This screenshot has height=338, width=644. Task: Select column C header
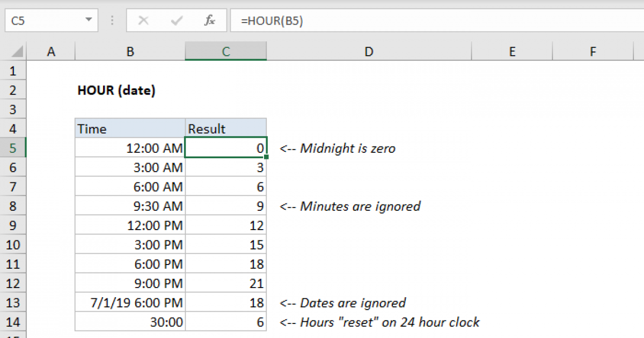225,51
